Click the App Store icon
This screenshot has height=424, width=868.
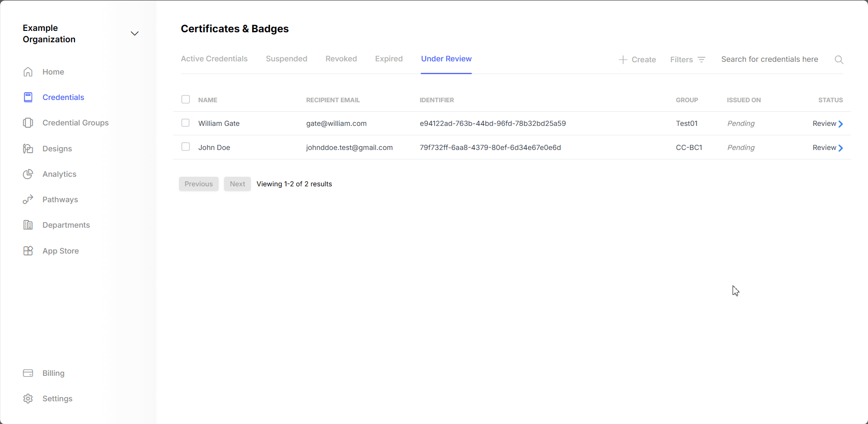click(x=28, y=251)
